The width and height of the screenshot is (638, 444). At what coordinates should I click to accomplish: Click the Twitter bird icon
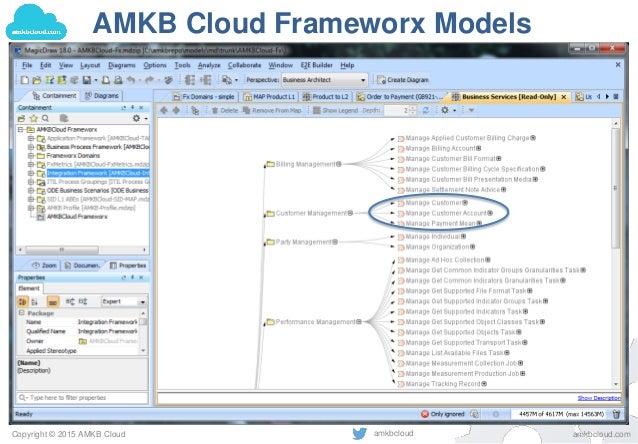(x=359, y=433)
